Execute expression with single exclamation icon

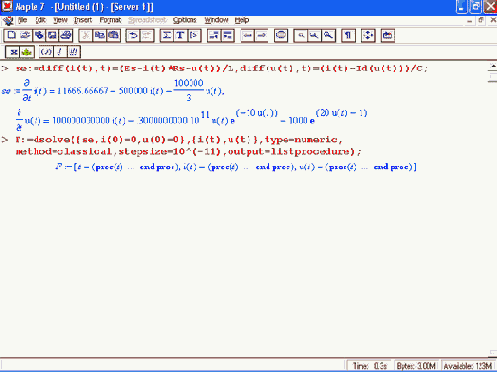tap(60, 52)
